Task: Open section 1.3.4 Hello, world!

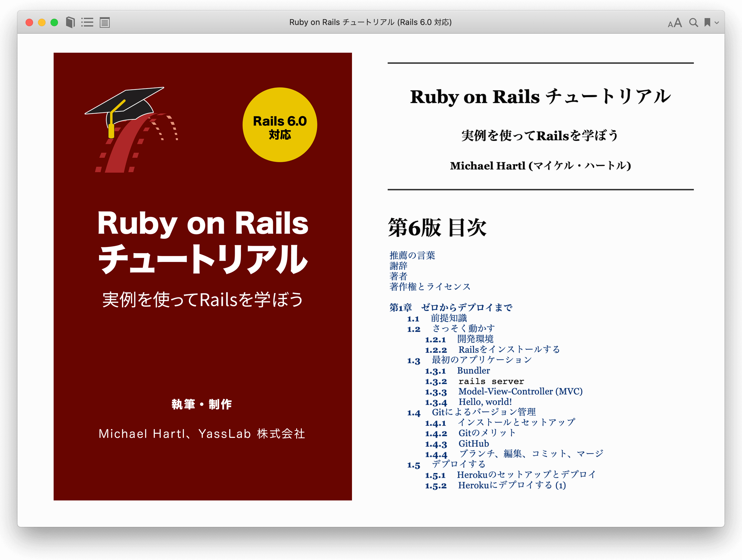Action: (x=468, y=402)
